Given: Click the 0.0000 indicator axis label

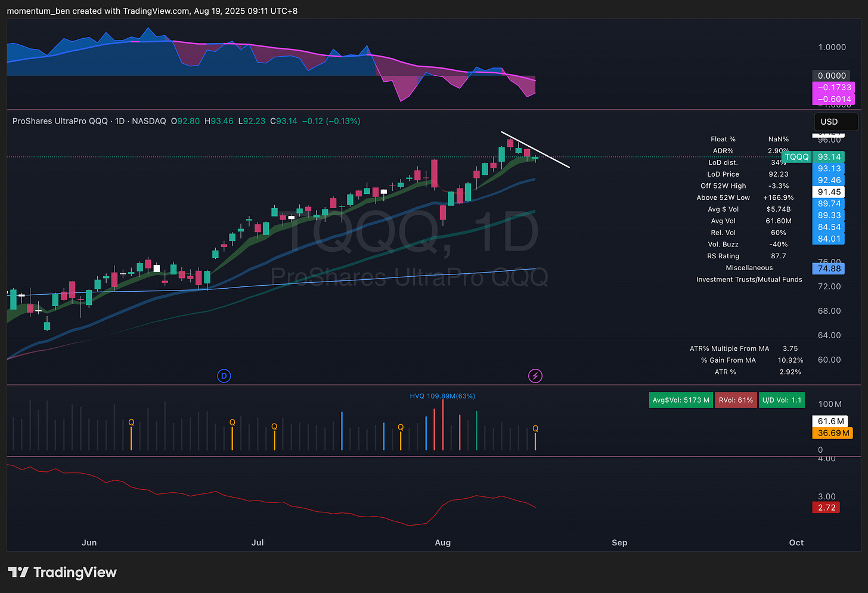Looking at the screenshot, I should 831,76.
